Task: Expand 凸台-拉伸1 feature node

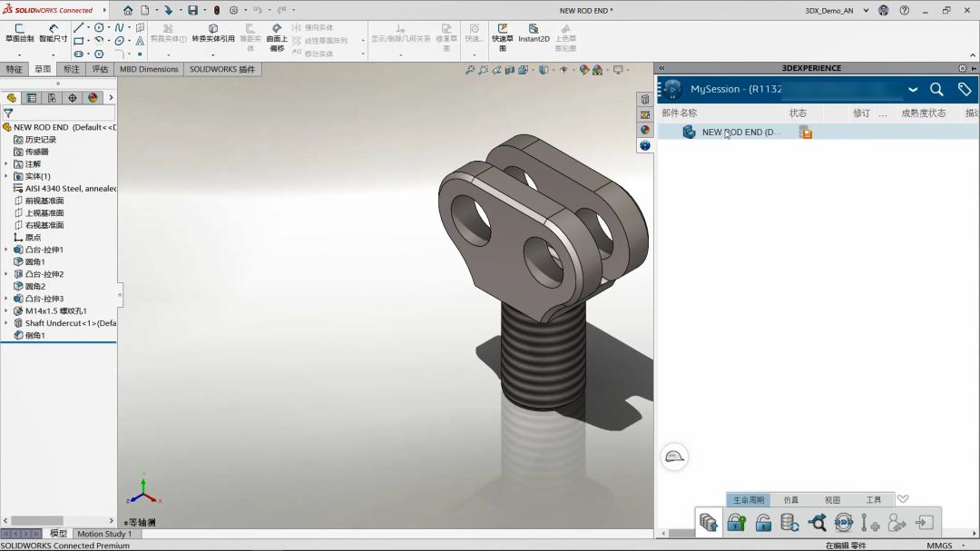Action: tap(6, 250)
